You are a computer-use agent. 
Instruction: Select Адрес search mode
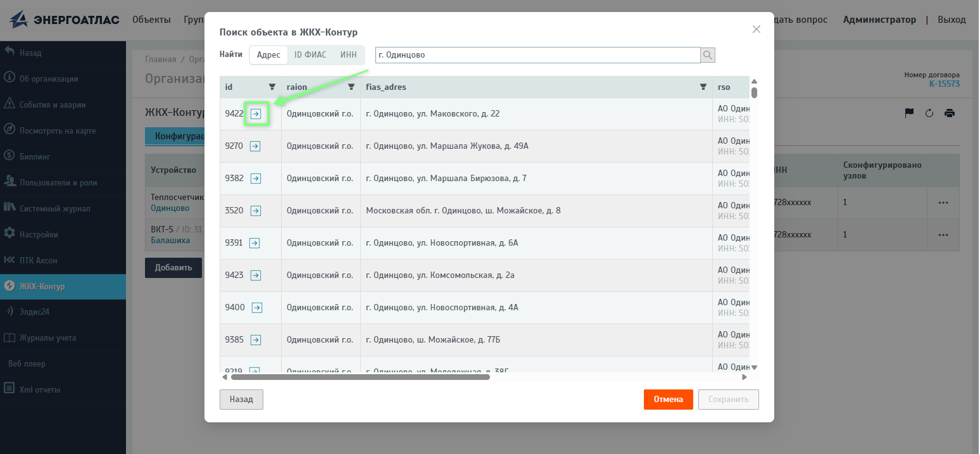268,55
